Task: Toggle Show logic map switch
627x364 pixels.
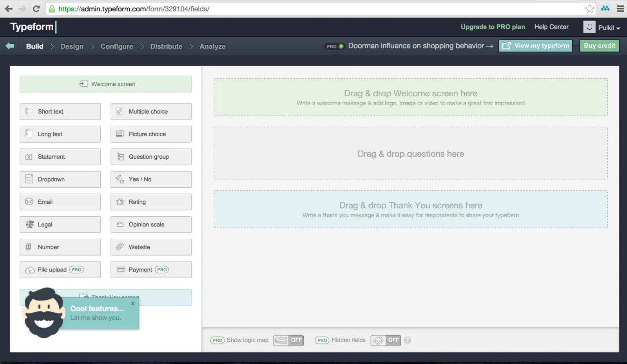Action: pos(288,340)
